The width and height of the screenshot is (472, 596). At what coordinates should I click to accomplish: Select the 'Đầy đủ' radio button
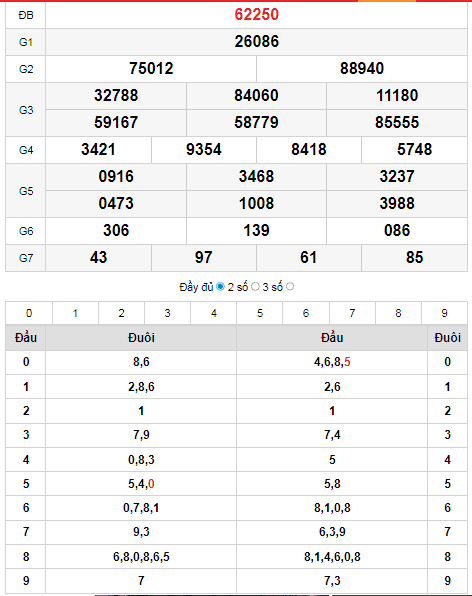tap(220, 287)
